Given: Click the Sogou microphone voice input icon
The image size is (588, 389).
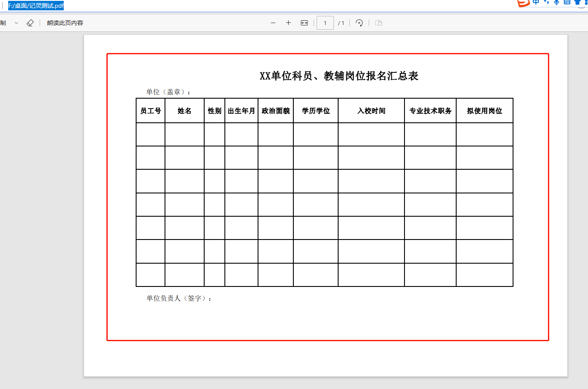Looking at the screenshot, I should [x=557, y=2].
